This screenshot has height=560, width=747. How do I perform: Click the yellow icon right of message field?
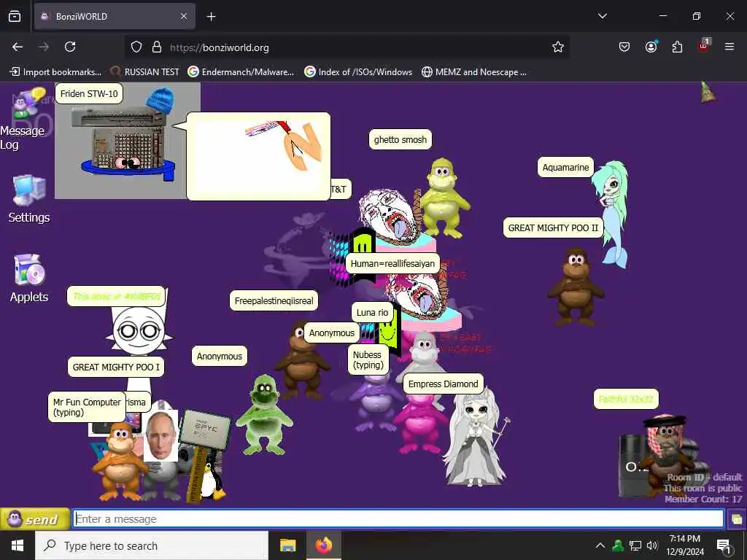click(x=737, y=519)
